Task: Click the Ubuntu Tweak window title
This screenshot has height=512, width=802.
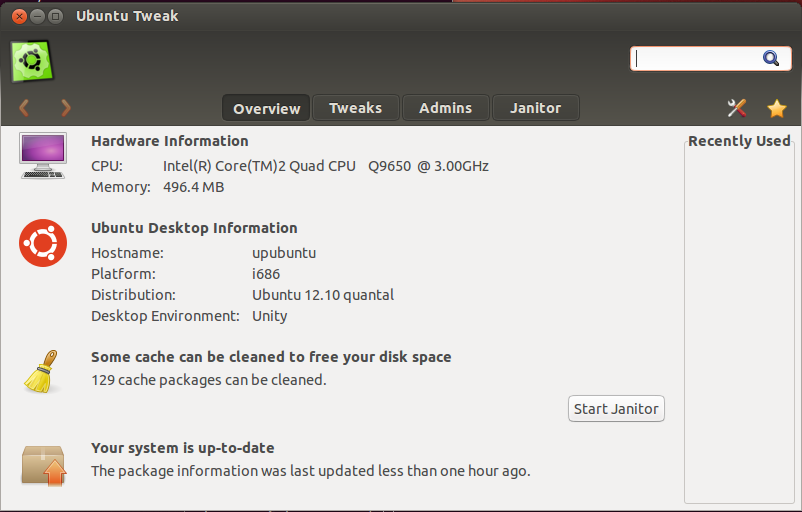Action: click(x=127, y=16)
